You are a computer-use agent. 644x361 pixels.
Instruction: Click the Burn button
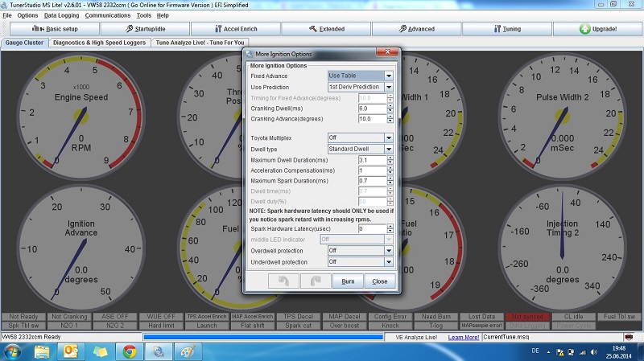click(x=348, y=281)
